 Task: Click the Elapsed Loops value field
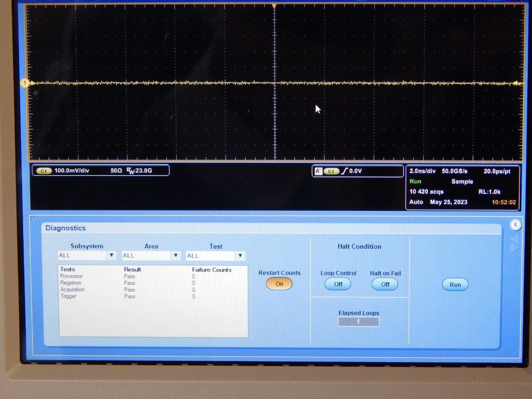(358, 321)
